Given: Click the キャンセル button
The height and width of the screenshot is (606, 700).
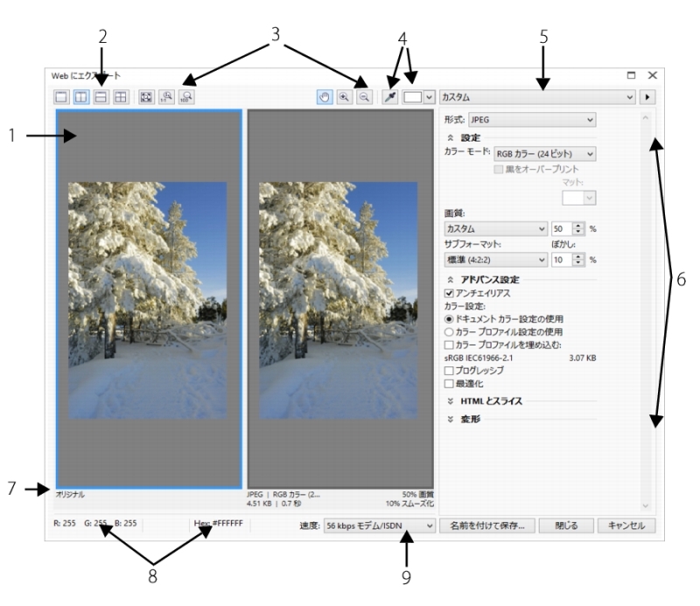Looking at the screenshot, I should [626, 526].
